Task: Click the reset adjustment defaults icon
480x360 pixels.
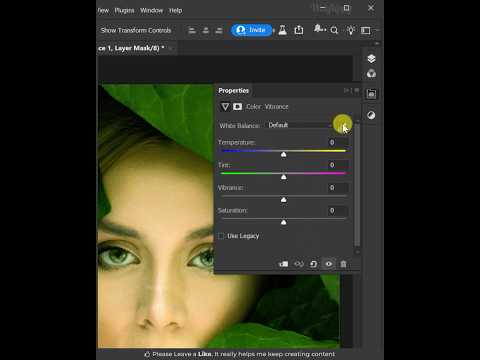Action: (x=313, y=264)
